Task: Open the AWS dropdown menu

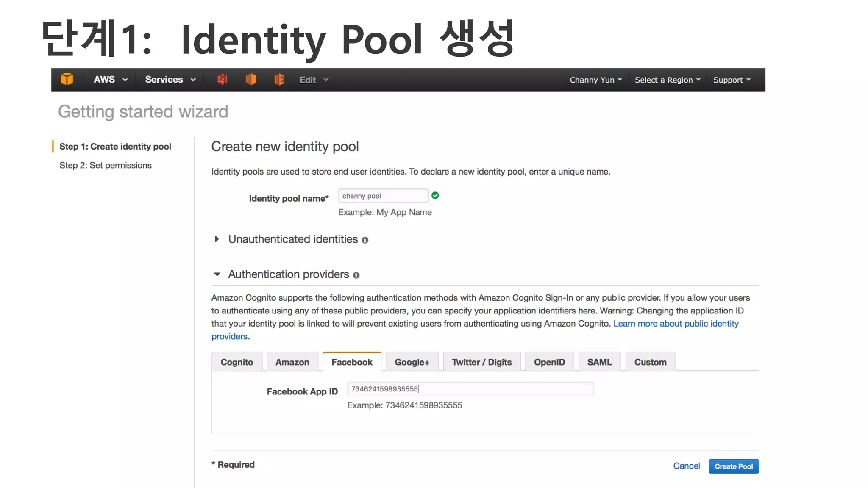Action: click(x=111, y=80)
